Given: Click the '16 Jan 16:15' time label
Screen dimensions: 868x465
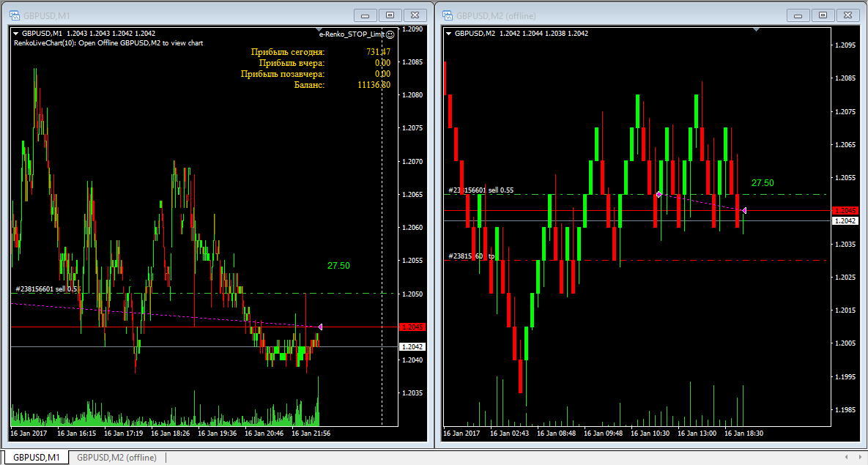Looking at the screenshot, I should (x=76, y=434).
